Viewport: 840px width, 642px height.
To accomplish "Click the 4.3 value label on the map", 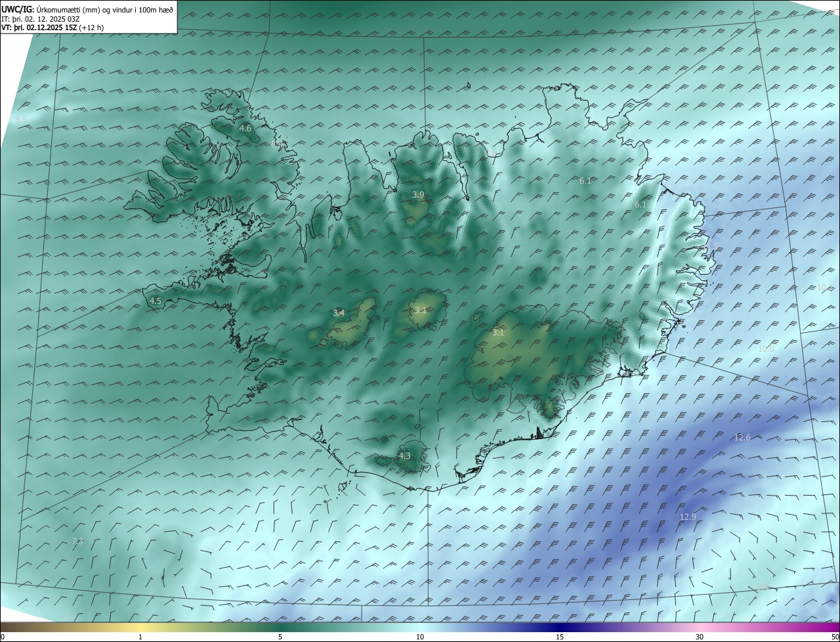I will 405,456.
